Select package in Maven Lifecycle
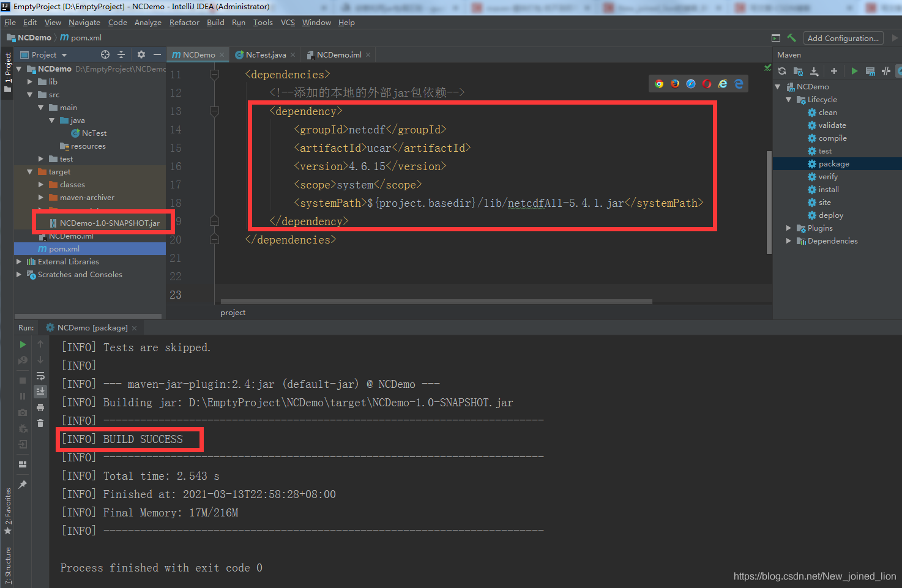 (833, 164)
